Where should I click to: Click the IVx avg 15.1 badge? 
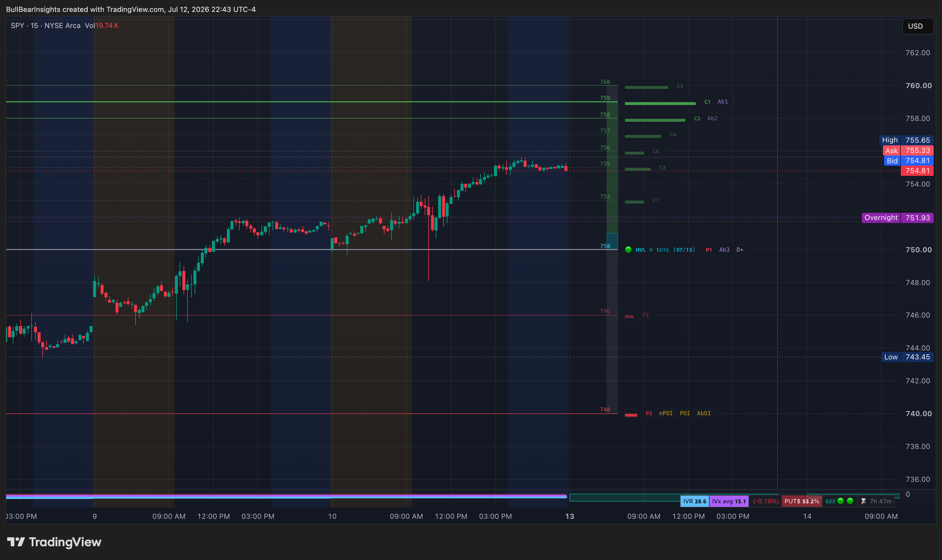point(729,501)
